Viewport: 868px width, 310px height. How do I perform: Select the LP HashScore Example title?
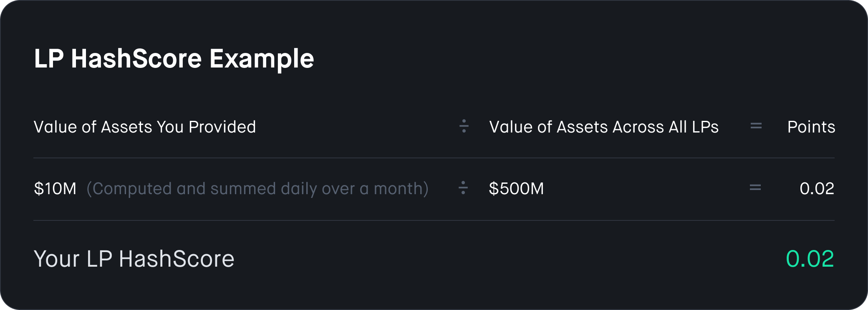[174, 59]
